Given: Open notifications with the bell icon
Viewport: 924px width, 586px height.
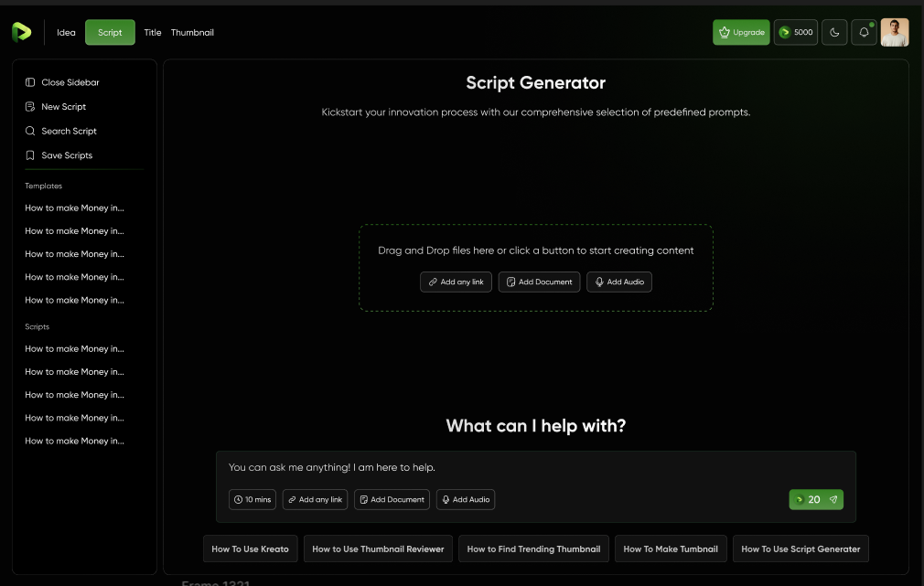Looking at the screenshot, I should click(864, 32).
